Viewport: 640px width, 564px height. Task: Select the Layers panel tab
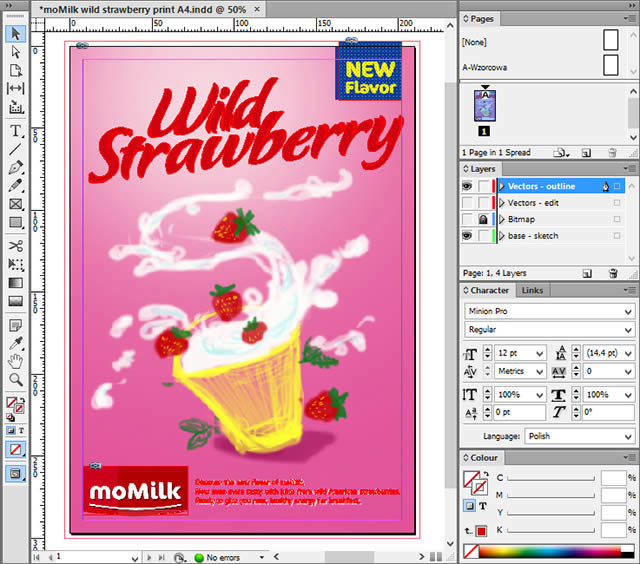[x=479, y=169]
